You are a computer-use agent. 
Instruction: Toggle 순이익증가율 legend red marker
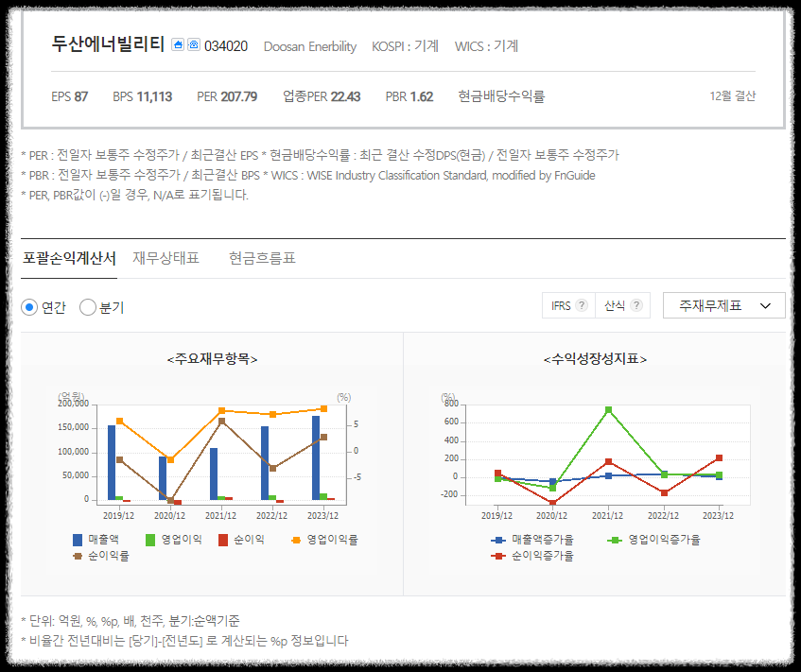(498, 556)
